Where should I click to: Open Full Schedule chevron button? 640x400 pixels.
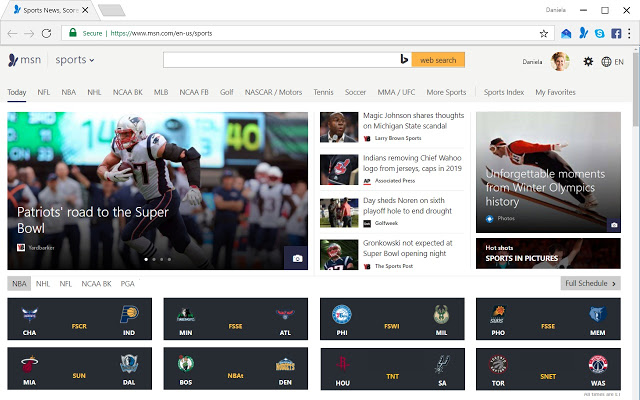590,283
